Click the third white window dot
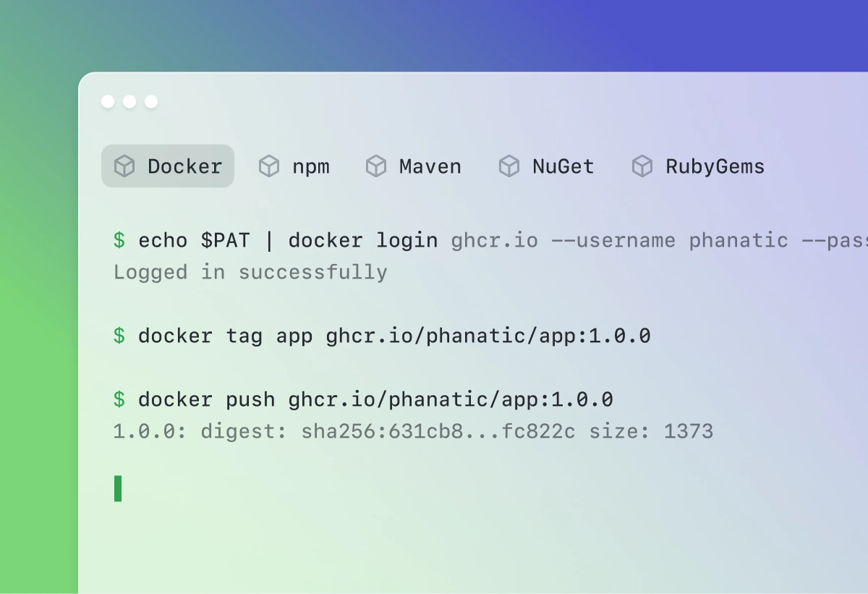The width and height of the screenshot is (868, 594). 151,101
